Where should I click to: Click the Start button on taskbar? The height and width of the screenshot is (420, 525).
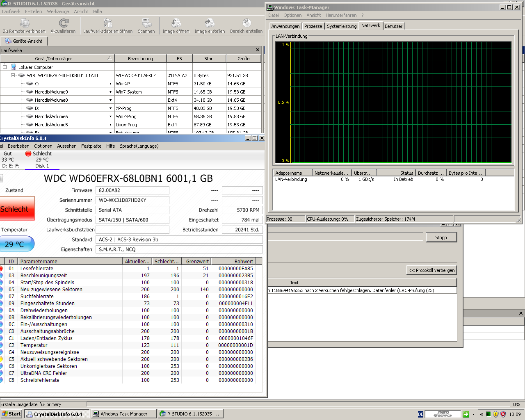tap(11, 414)
